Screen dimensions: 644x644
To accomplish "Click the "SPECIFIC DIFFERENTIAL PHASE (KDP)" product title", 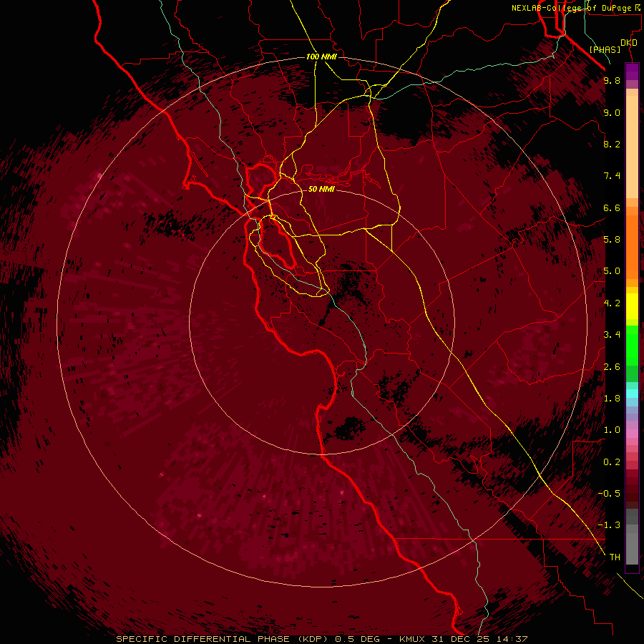I will tap(223, 639).
